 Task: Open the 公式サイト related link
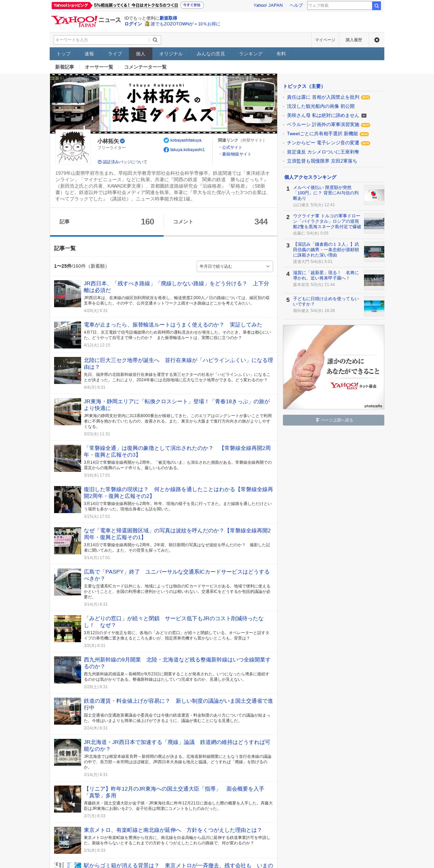coord(232,147)
